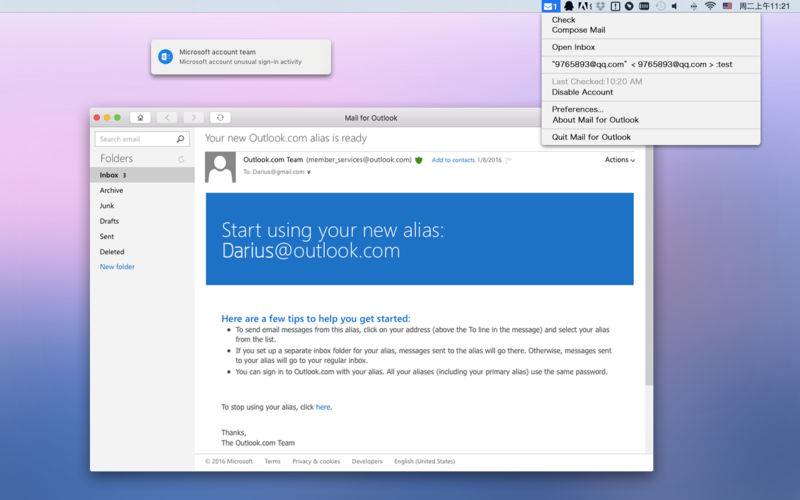Viewport: 800px width, 500px height.
Task: Click the Home button in the toolbar
Action: pyautogui.click(x=140, y=118)
